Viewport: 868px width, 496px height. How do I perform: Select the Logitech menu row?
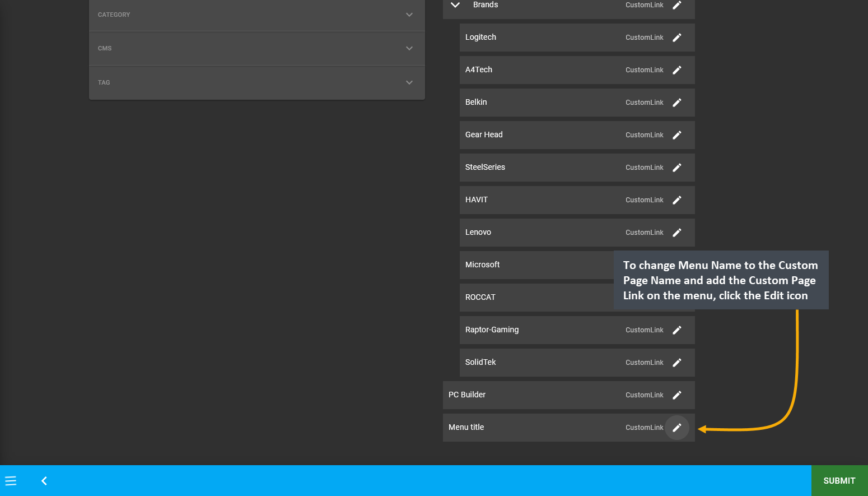(577, 38)
